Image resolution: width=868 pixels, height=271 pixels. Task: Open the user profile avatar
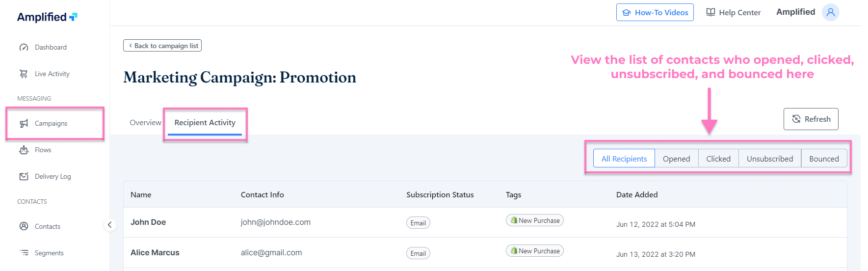(x=830, y=12)
